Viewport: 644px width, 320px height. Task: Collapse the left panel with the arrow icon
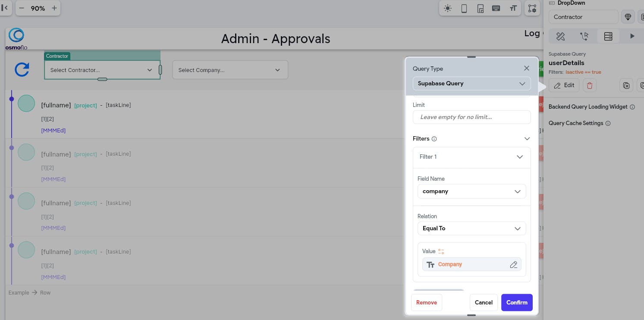5,8
